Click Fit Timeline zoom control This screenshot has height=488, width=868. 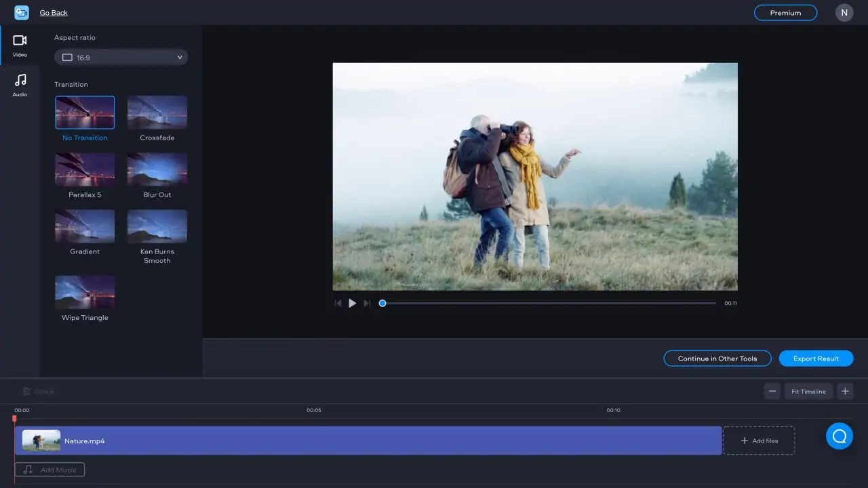pyautogui.click(x=808, y=391)
